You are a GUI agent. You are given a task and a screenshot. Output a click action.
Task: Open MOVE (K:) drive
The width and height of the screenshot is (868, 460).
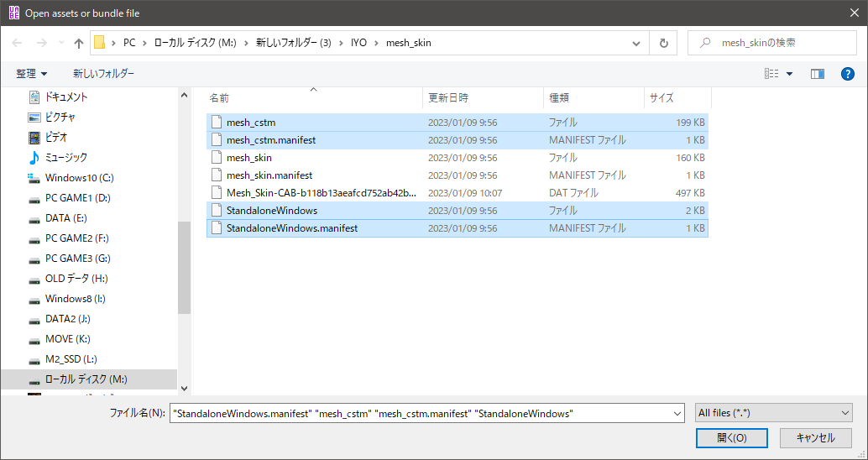pyautogui.click(x=67, y=339)
